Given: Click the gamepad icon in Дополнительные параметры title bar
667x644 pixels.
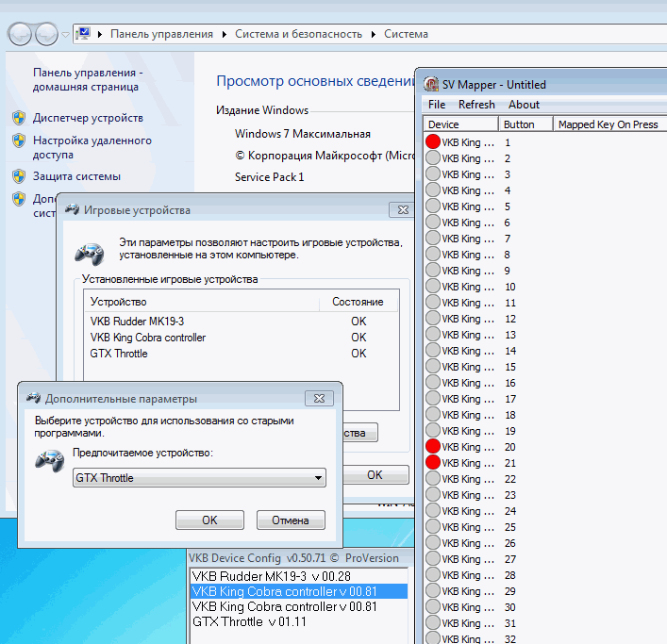Looking at the screenshot, I should point(33,398).
